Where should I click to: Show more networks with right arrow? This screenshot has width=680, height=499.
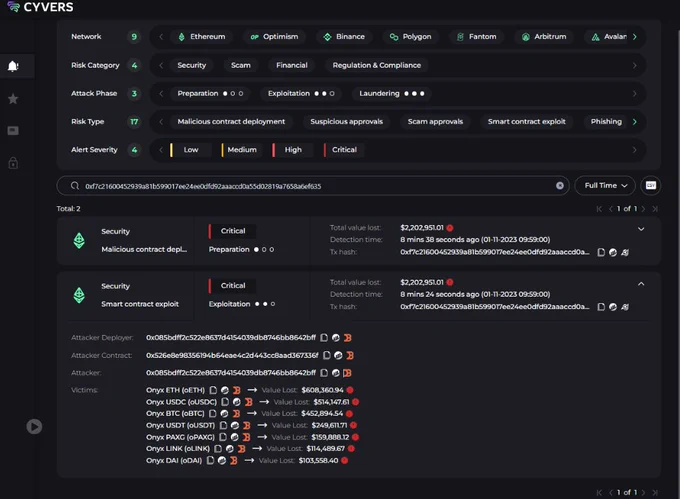(x=634, y=37)
